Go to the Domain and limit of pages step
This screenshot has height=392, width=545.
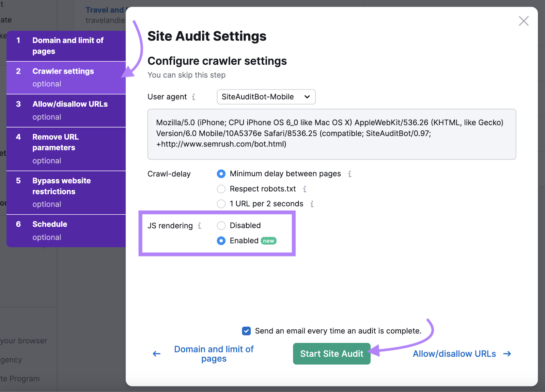pyautogui.click(x=66, y=46)
